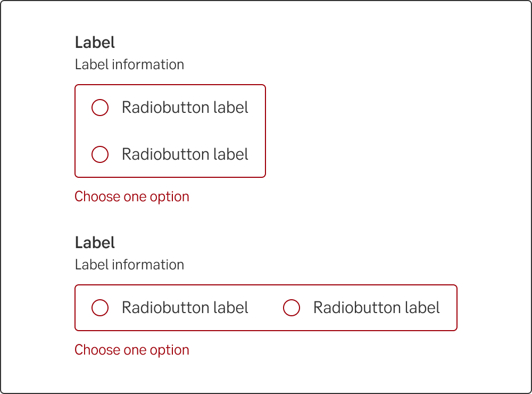Click the blank space between the two stacked options

[170, 131]
